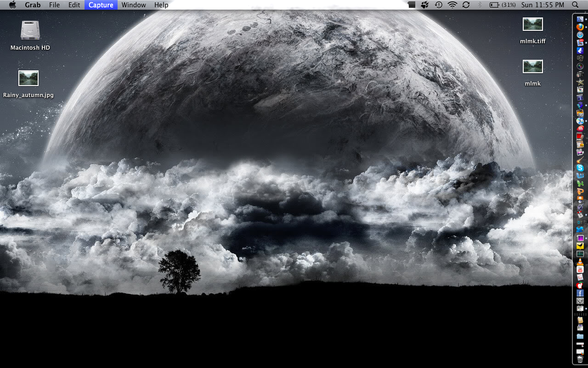Open the Apple menu
Viewport: 588px width, 368px height.
click(x=12, y=5)
